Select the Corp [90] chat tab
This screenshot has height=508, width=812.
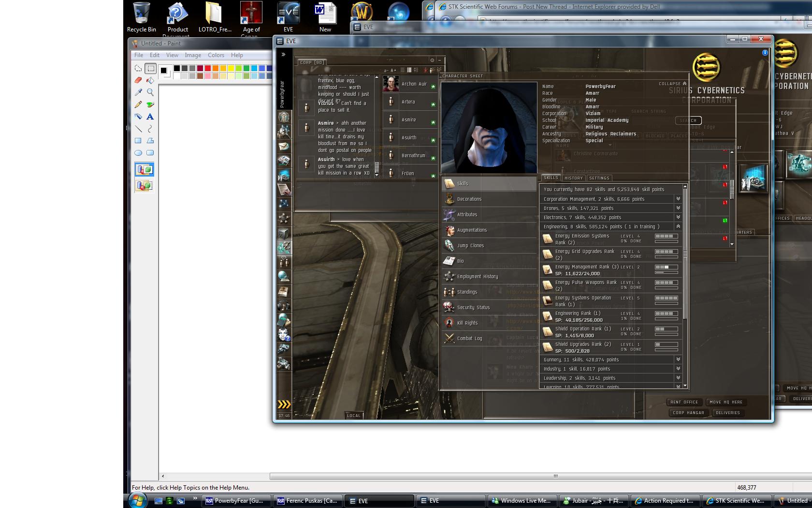312,62
